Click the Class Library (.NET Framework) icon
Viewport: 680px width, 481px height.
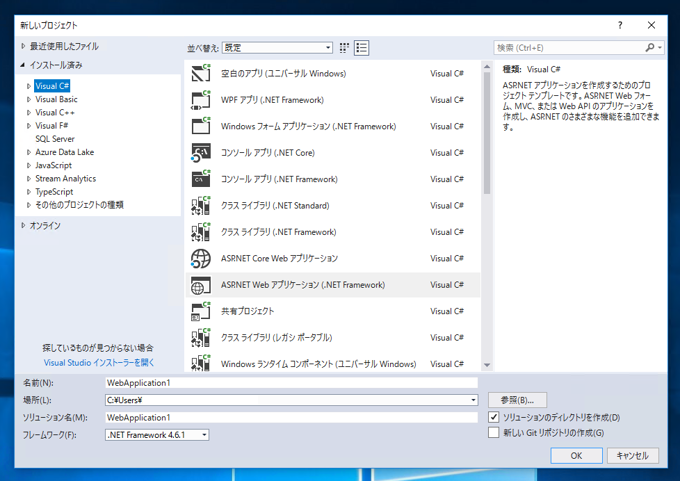click(201, 232)
